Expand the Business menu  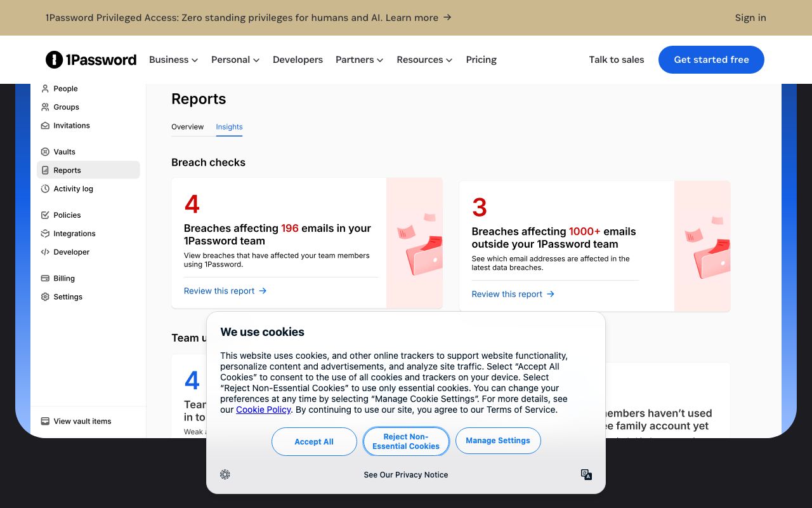tap(174, 60)
